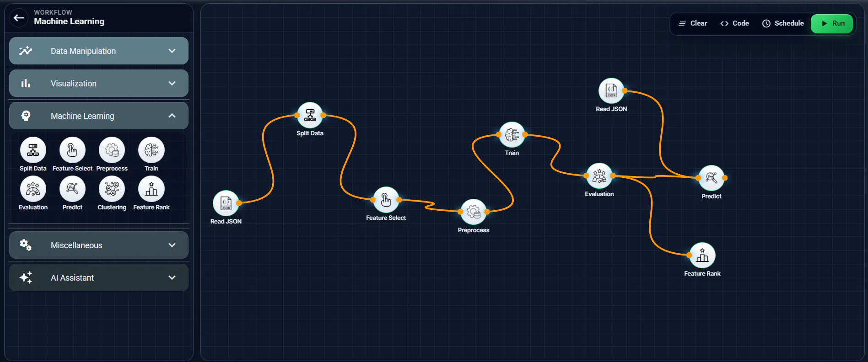Click the Train node input port

(x=499, y=134)
